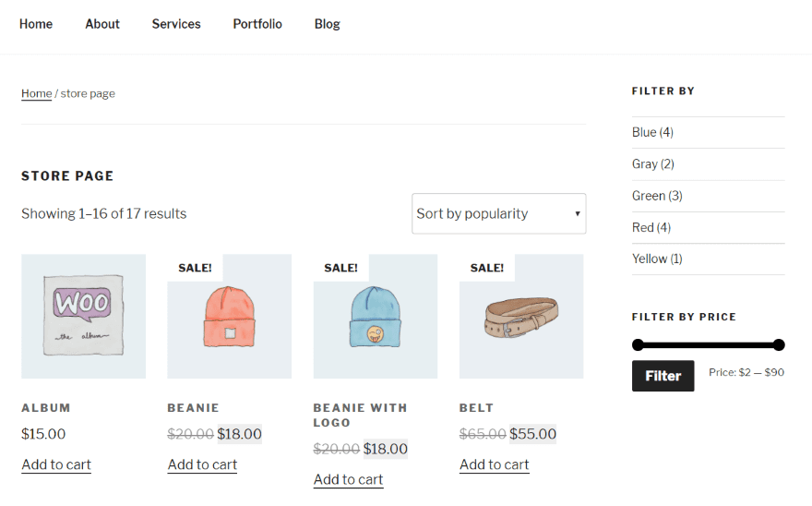Click the maximum price slider handle
The height and width of the screenshot is (506, 812).
(779, 345)
